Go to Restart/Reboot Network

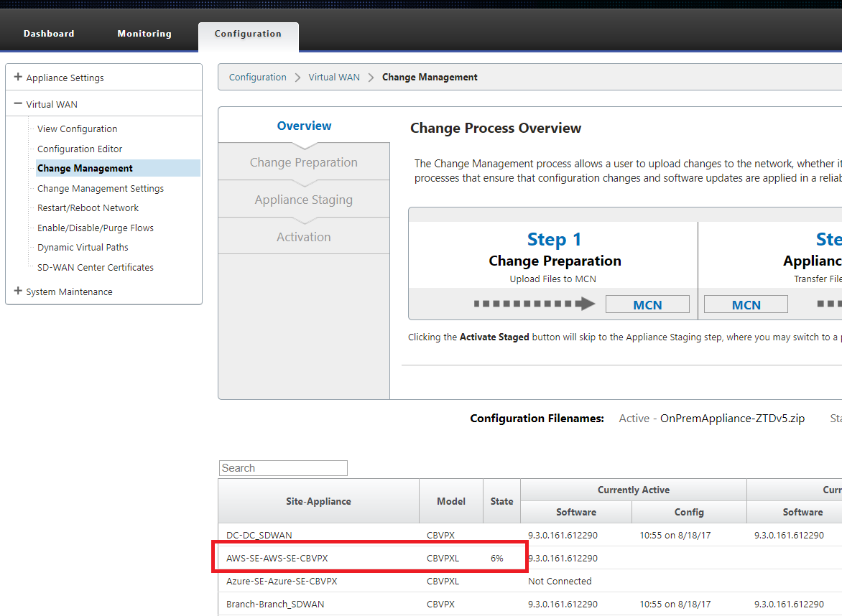coord(88,207)
